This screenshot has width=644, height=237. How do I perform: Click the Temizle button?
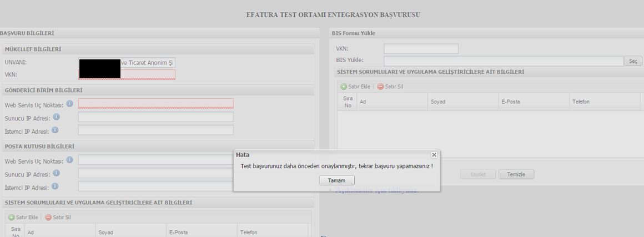(x=516, y=174)
